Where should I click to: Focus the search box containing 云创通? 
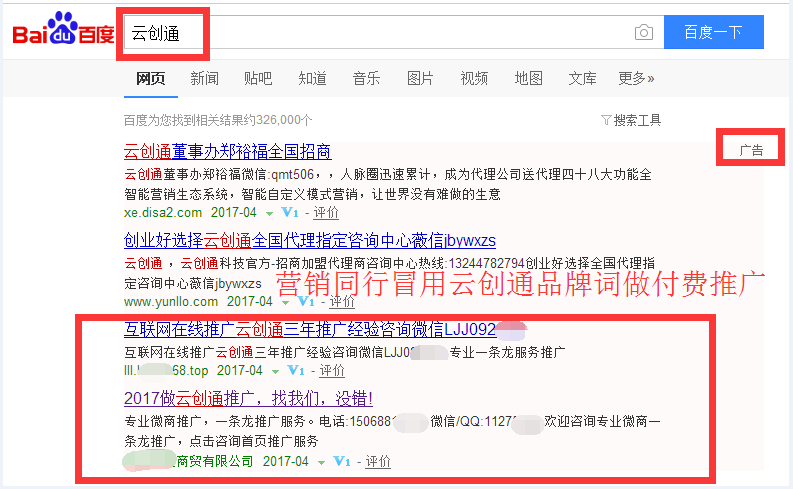pos(393,32)
